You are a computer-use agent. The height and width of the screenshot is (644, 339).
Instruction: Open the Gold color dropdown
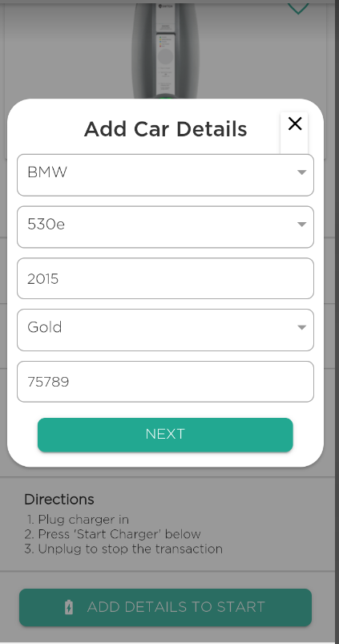[x=165, y=330]
